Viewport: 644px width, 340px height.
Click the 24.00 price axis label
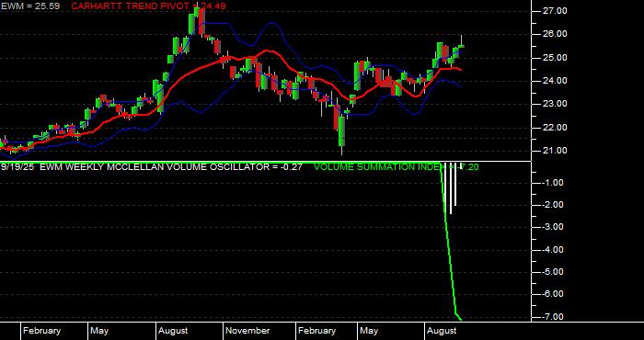556,81
